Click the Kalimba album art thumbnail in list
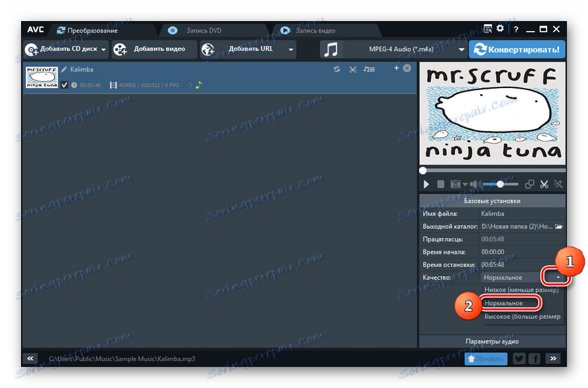 (x=41, y=78)
